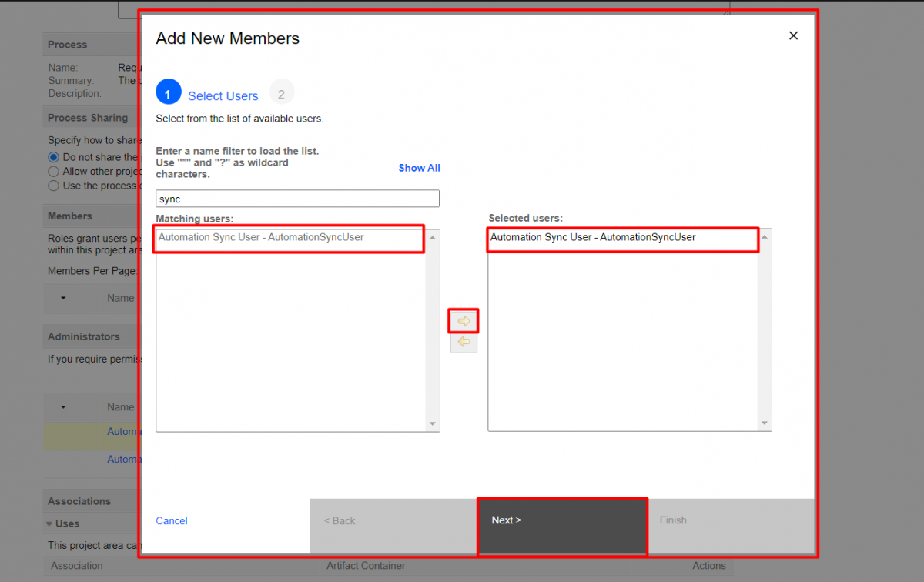The width and height of the screenshot is (924, 582).
Task: Select 'Allow other project' radio option
Action: [53, 172]
